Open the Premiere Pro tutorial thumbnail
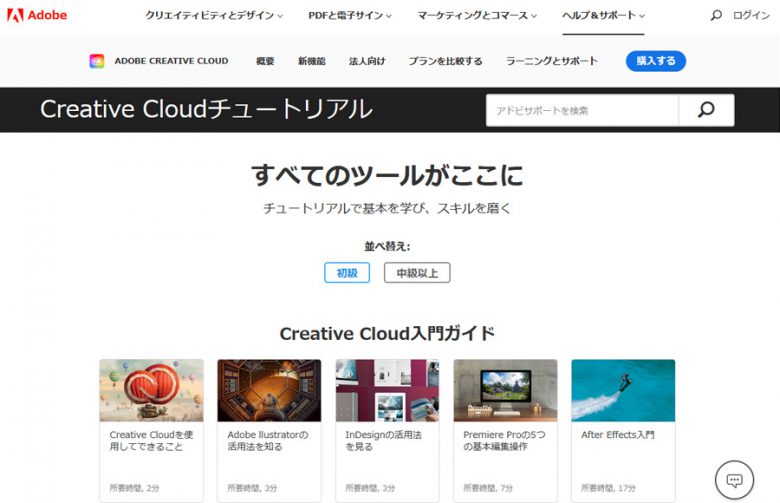This screenshot has height=503, width=780. pyautogui.click(x=505, y=391)
